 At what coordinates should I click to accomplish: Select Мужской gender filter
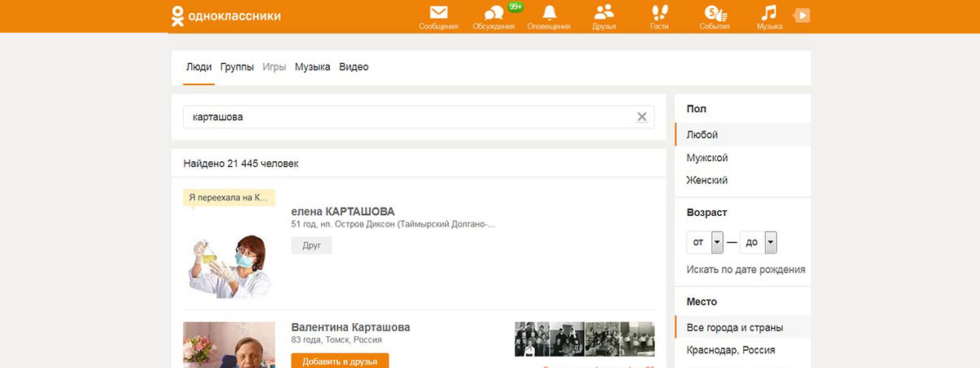707,157
